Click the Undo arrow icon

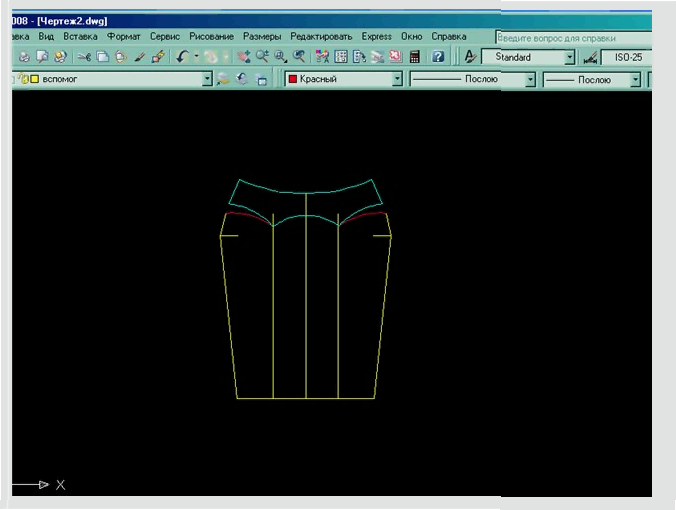(x=182, y=57)
